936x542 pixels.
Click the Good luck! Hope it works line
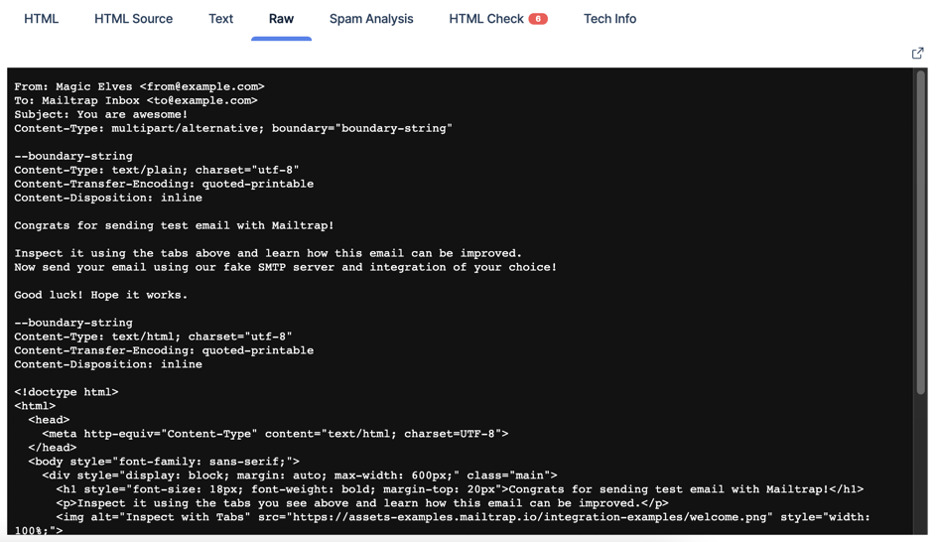[101, 295]
